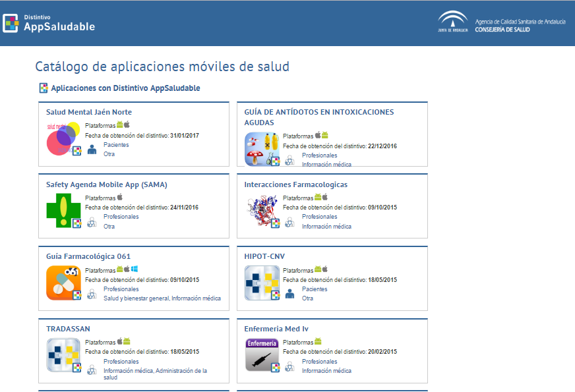Click the Android icon in Guía Farmacológica 061 card
This screenshot has width=575, height=392.
tap(120, 269)
